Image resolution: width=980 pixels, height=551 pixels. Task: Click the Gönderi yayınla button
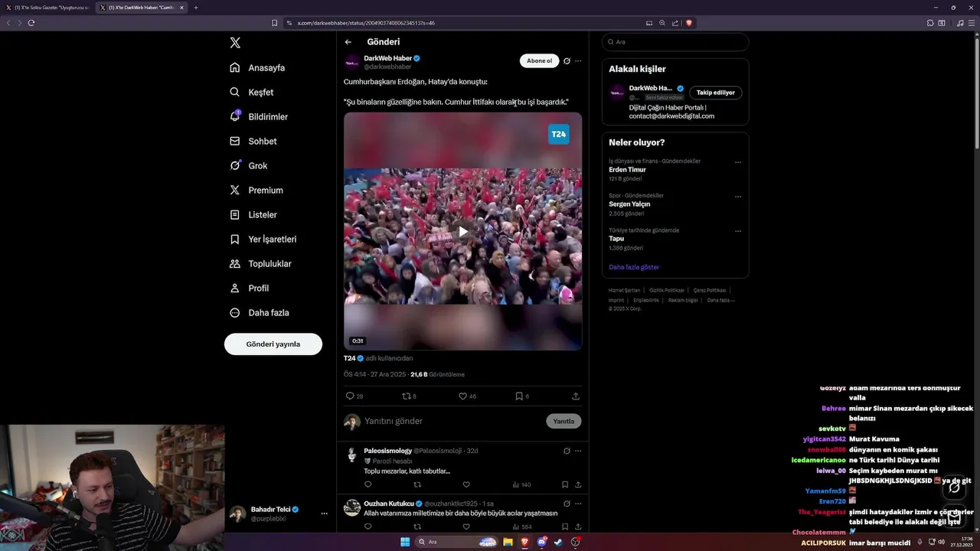pyautogui.click(x=273, y=344)
